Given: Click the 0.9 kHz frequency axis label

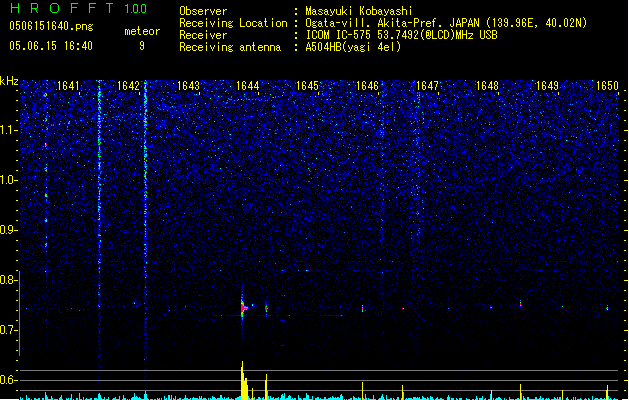Looking at the screenshot, I should (8, 230).
